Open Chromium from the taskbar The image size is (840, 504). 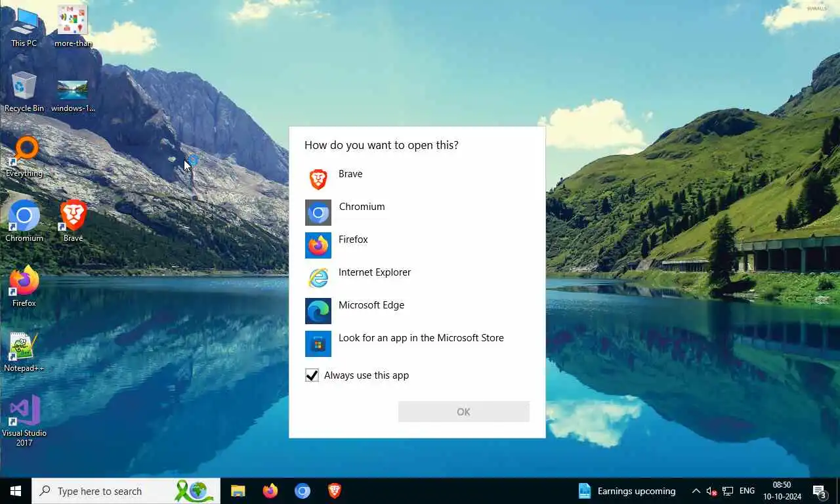[302, 491]
